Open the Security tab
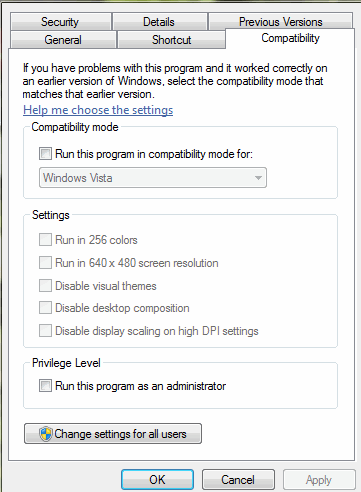Viewport: 361px width, 492px height. coord(60,22)
